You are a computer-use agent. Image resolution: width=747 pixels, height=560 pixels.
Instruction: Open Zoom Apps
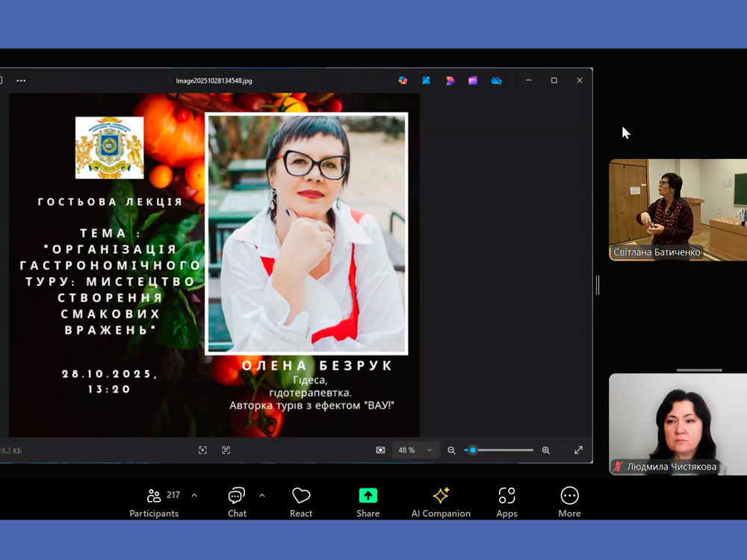[x=506, y=502]
